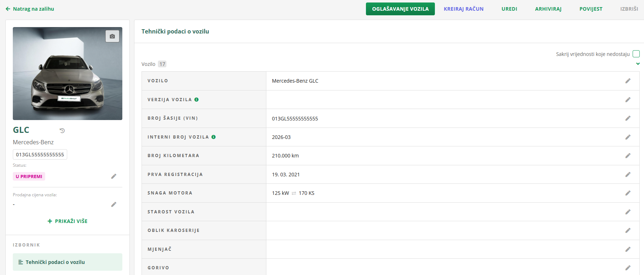Click the plus icon beside Prikaži više
The image size is (644, 275).
pyautogui.click(x=50, y=221)
